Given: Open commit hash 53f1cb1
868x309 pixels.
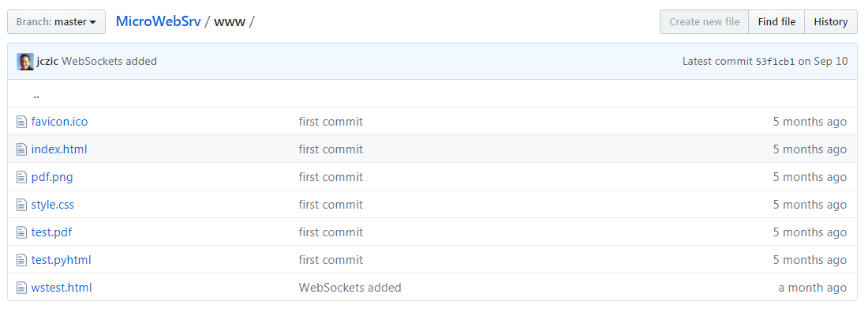Looking at the screenshot, I should point(775,62).
